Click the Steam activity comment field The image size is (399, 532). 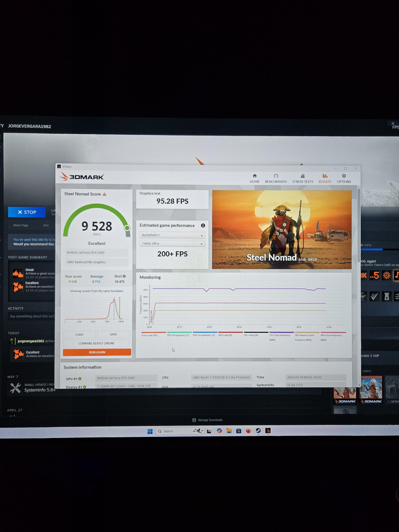coord(32,316)
